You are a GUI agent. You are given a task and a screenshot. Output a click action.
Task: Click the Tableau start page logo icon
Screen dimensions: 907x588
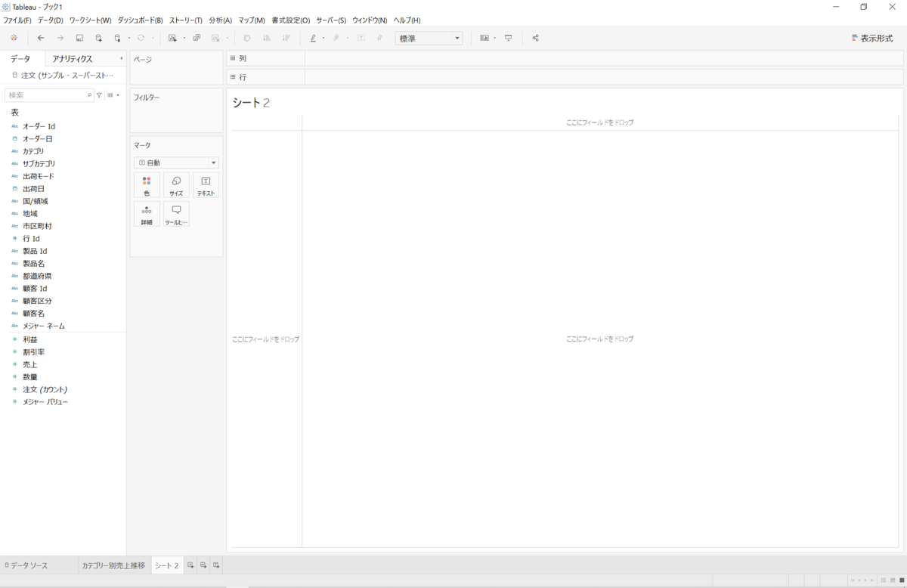14,38
